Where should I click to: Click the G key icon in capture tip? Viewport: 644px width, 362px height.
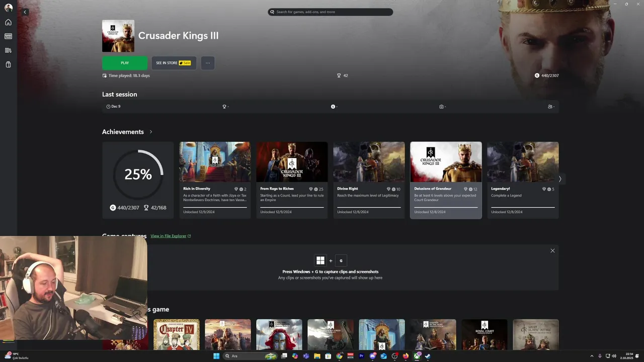(341, 260)
